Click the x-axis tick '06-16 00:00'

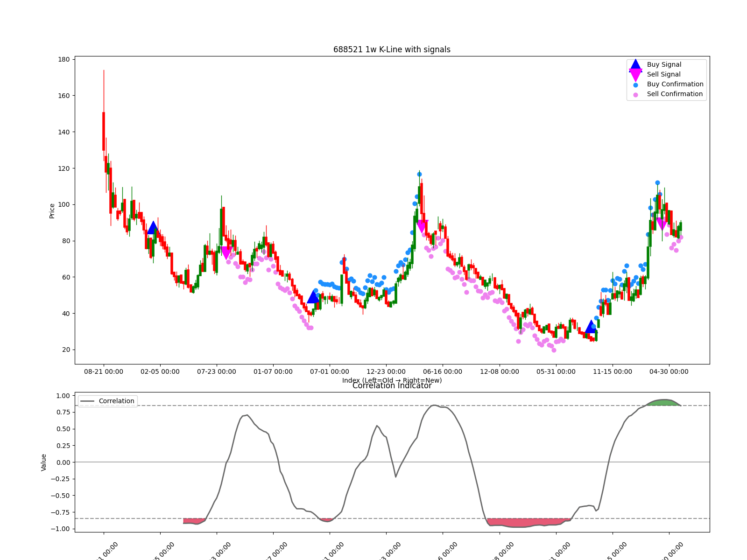click(443, 372)
